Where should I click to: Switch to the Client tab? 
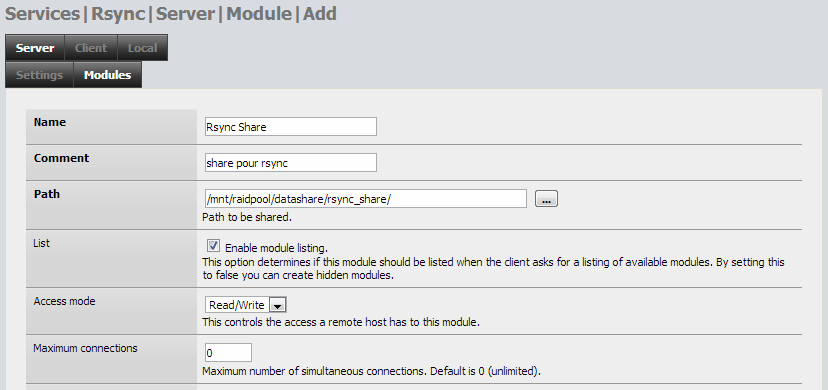pos(91,48)
